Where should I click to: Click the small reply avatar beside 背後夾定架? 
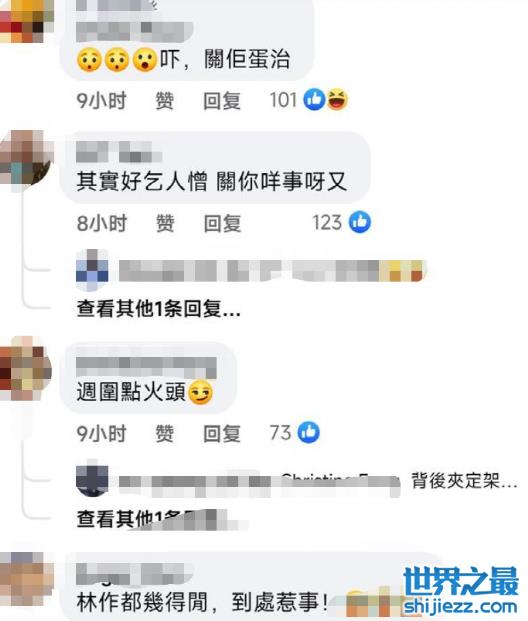[92, 480]
